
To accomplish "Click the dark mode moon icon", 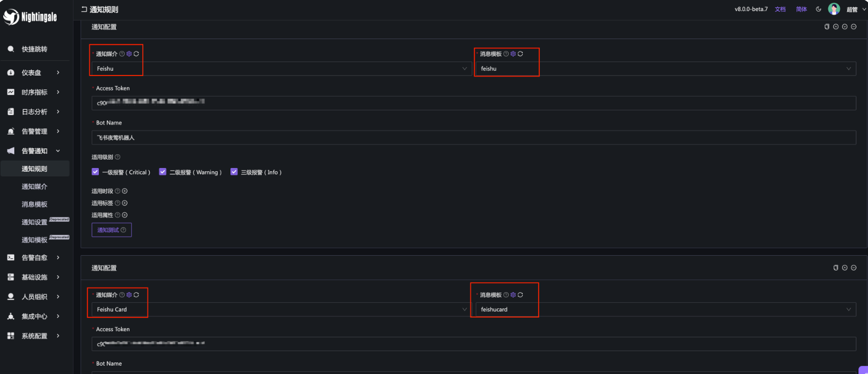I will [x=818, y=9].
